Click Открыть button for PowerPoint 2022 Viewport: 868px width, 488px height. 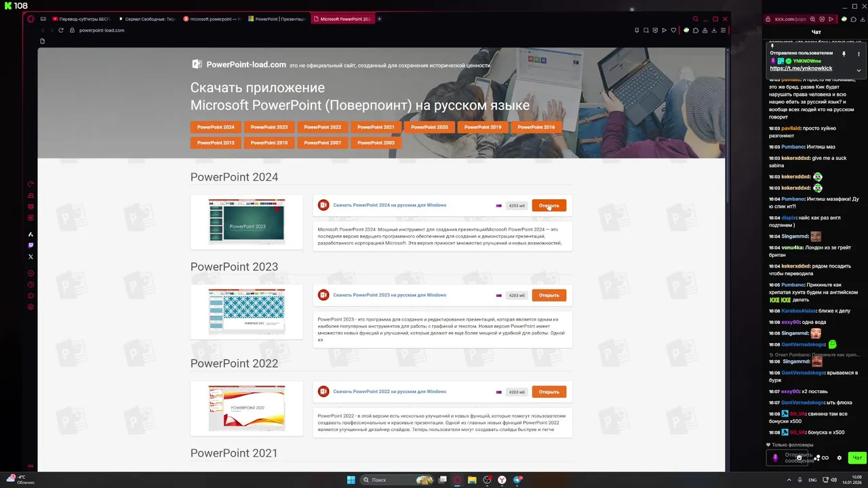[549, 392]
